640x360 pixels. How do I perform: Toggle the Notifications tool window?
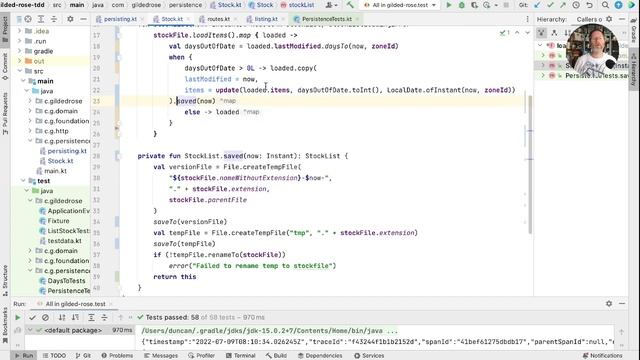602,356
